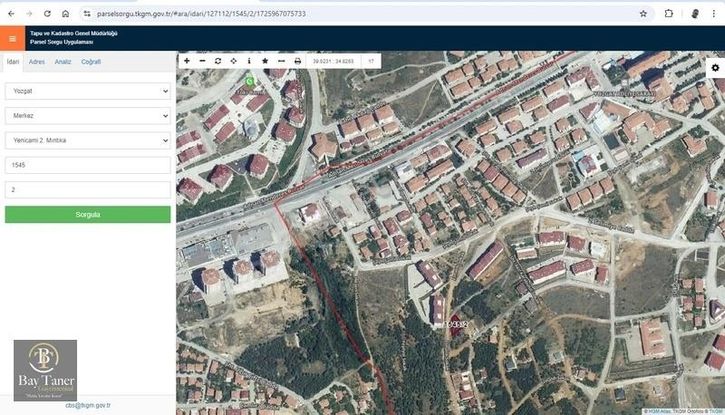Open the info tool in map toolbar
The width and height of the screenshot is (725, 415).
(249, 61)
